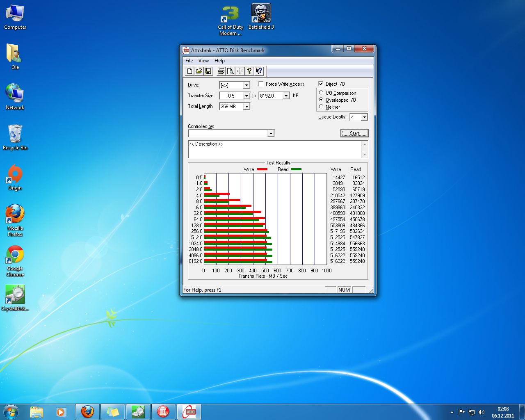Open the Windows Start menu orb
This screenshot has height=420, width=525.
click(11, 412)
